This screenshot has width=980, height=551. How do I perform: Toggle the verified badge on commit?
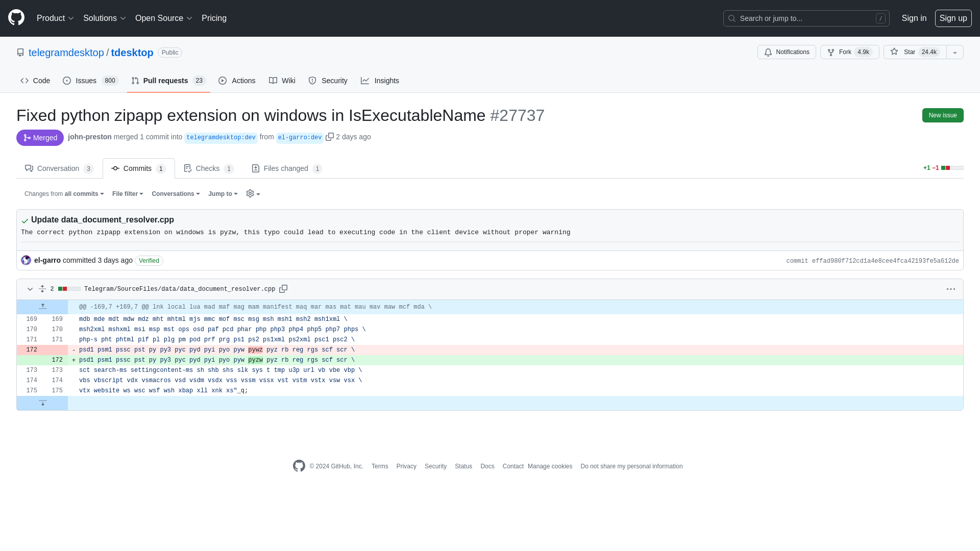[x=149, y=260]
